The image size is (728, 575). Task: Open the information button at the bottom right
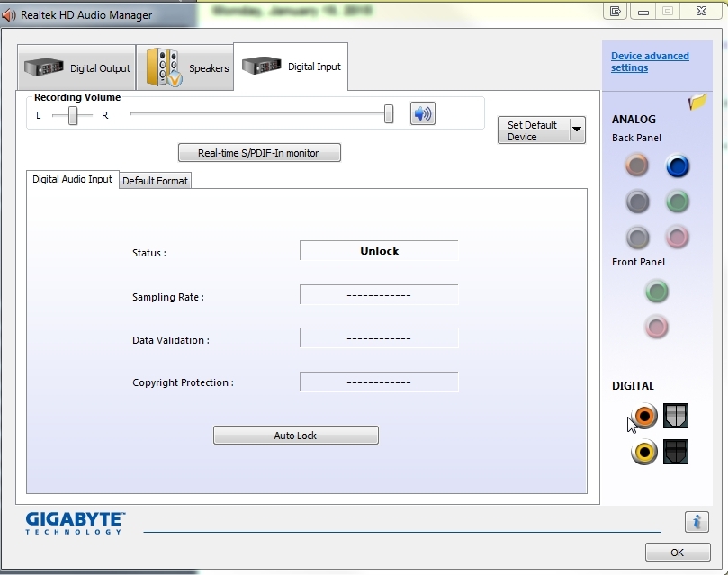(697, 522)
